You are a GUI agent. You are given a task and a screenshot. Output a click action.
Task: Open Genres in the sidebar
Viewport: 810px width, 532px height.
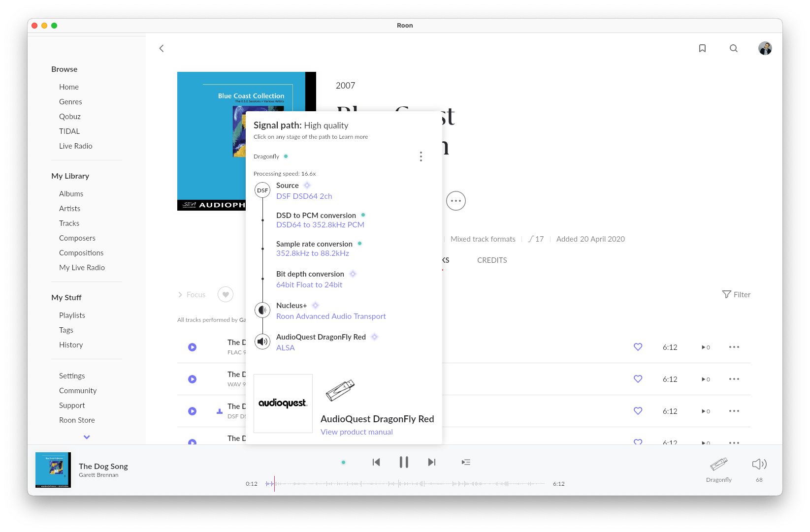coord(70,102)
